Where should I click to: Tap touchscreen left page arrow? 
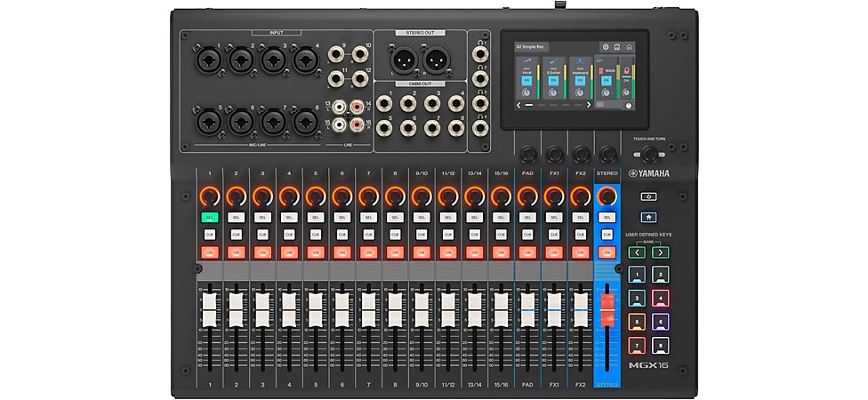(518, 105)
